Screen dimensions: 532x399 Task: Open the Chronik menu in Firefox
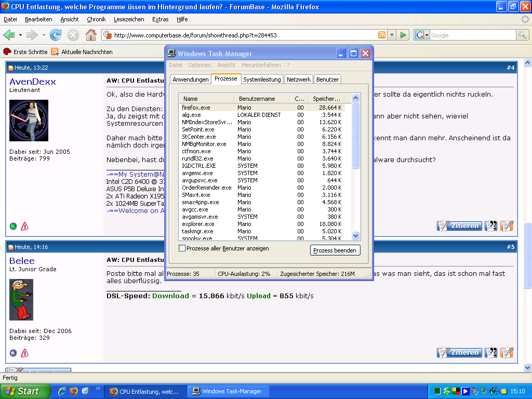pyautogui.click(x=96, y=19)
